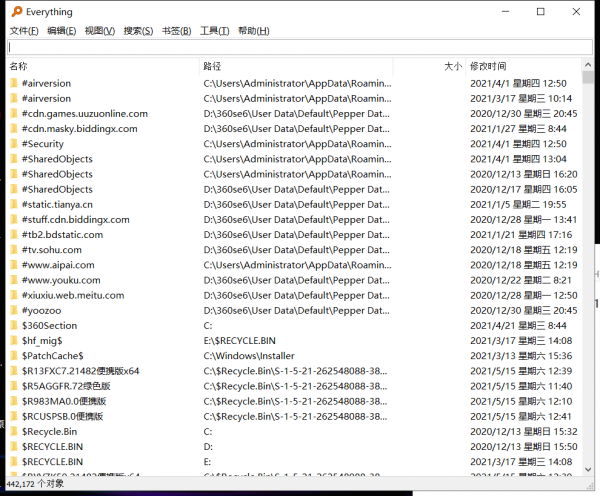Click folder icon of #stuff.cdn.biddingx.com

coord(14,220)
